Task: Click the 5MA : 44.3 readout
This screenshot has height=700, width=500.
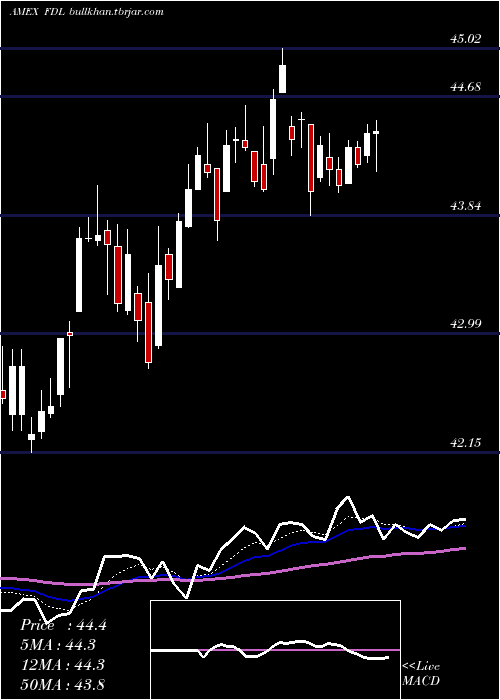Action: (58, 645)
